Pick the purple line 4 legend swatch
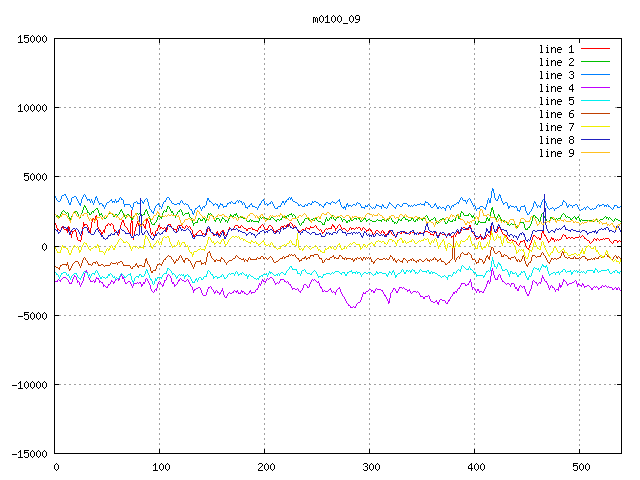Screen dimensions: 640x480 point(596,88)
